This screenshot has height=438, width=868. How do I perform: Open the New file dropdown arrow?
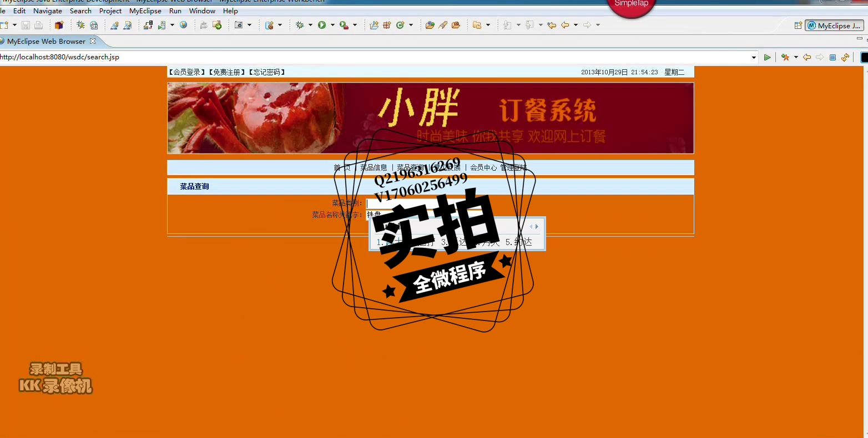pyautogui.click(x=14, y=25)
